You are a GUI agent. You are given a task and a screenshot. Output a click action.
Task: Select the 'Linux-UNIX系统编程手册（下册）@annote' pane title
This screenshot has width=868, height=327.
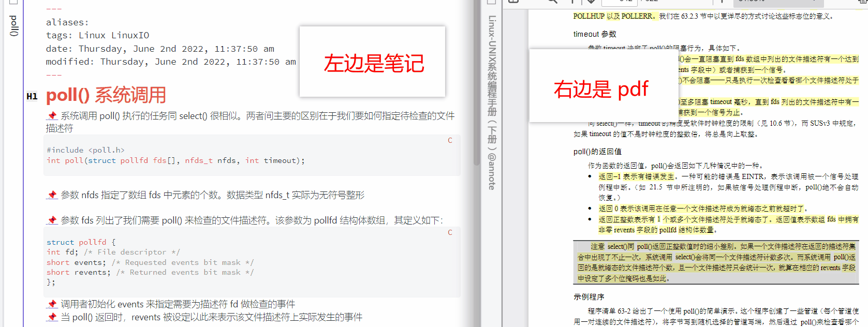[x=492, y=102]
